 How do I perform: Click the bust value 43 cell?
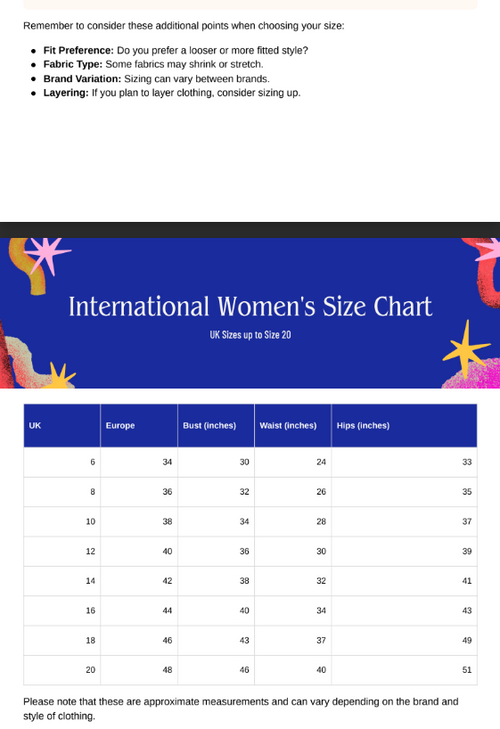[x=216, y=640]
